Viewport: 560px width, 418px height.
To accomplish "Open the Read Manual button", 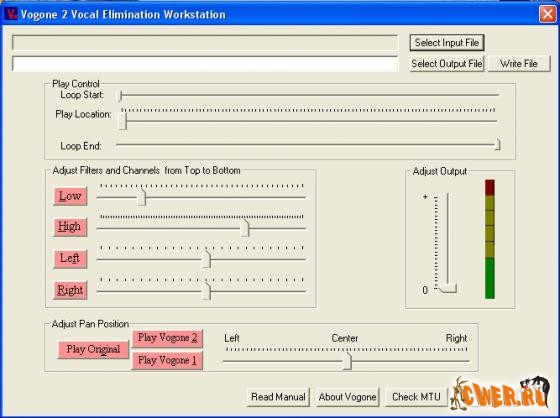I will tap(278, 397).
